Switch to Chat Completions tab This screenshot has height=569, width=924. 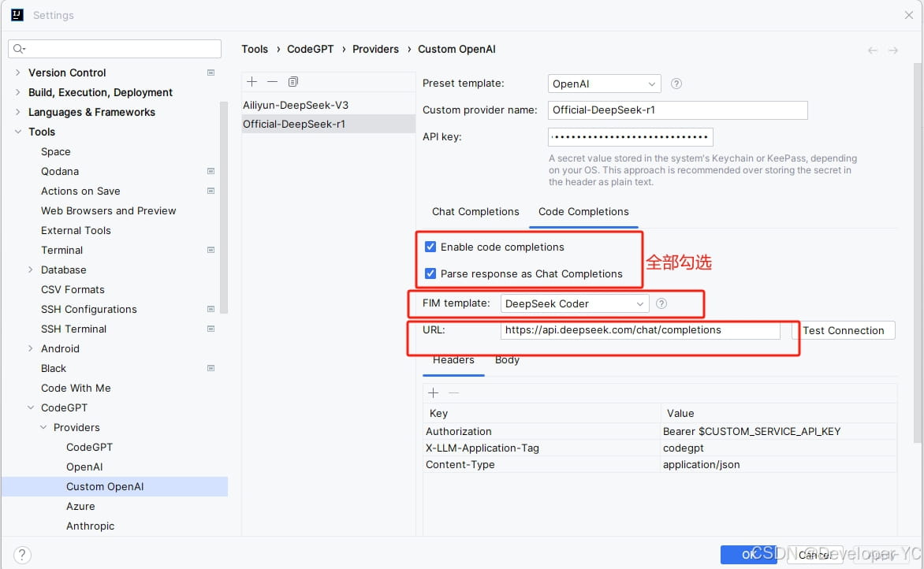pyautogui.click(x=475, y=211)
